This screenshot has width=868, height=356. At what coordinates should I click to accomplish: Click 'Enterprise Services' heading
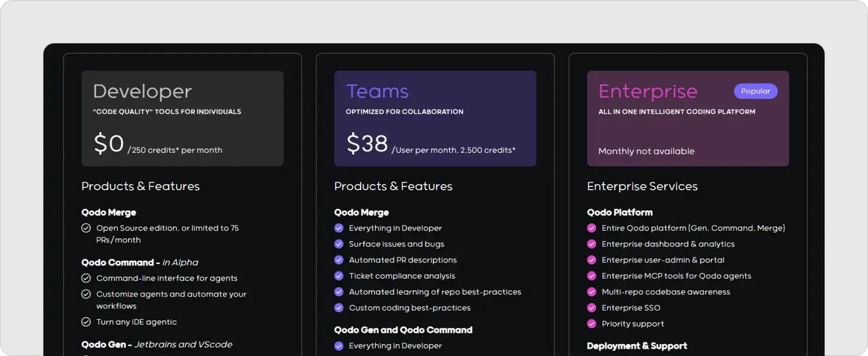click(642, 186)
